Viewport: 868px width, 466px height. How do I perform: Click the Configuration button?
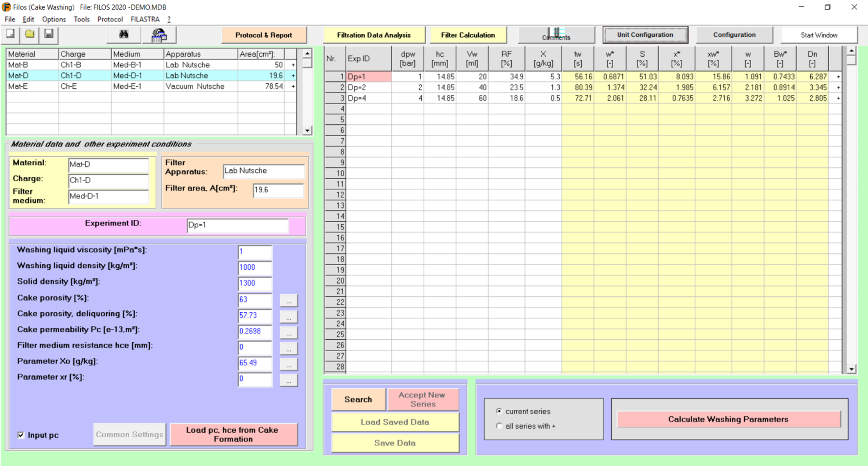click(x=734, y=35)
